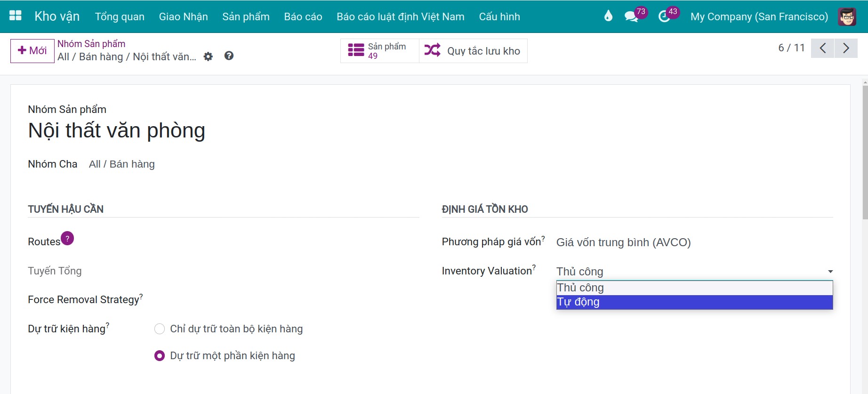Open the 'Quy tắc lưu kho' stat button
This screenshot has height=394, width=868.
(x=473, y=51)
